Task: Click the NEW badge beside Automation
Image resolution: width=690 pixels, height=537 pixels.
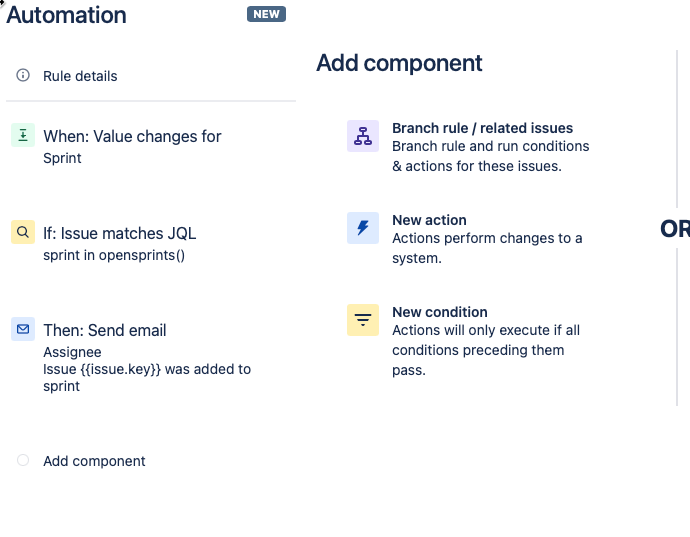Action: click(266, 14)
